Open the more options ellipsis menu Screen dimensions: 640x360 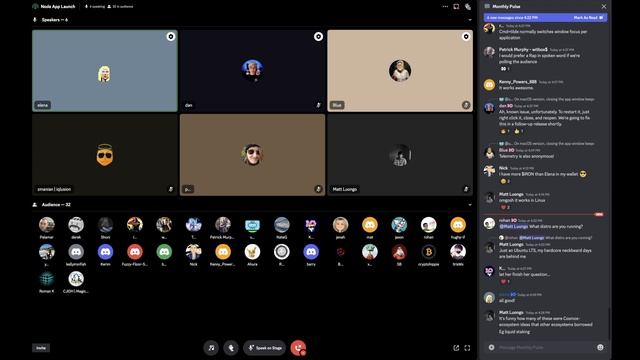coord(445,7)
